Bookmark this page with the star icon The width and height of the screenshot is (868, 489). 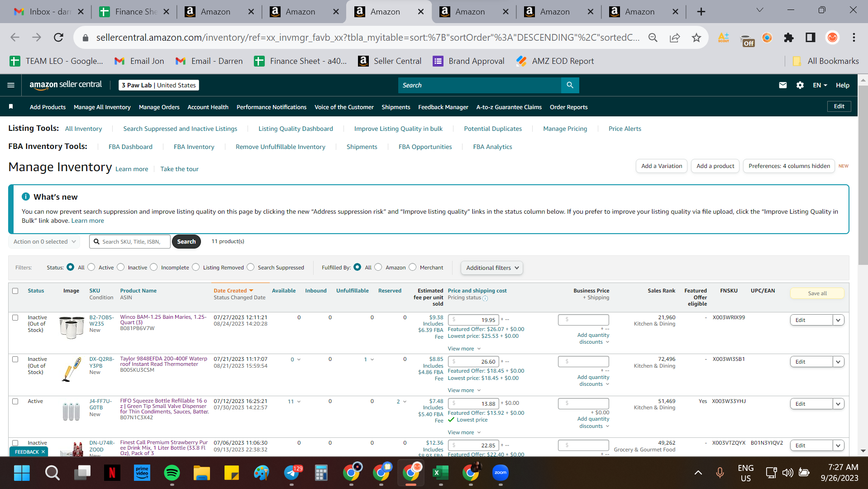click(x=696, y=38)
